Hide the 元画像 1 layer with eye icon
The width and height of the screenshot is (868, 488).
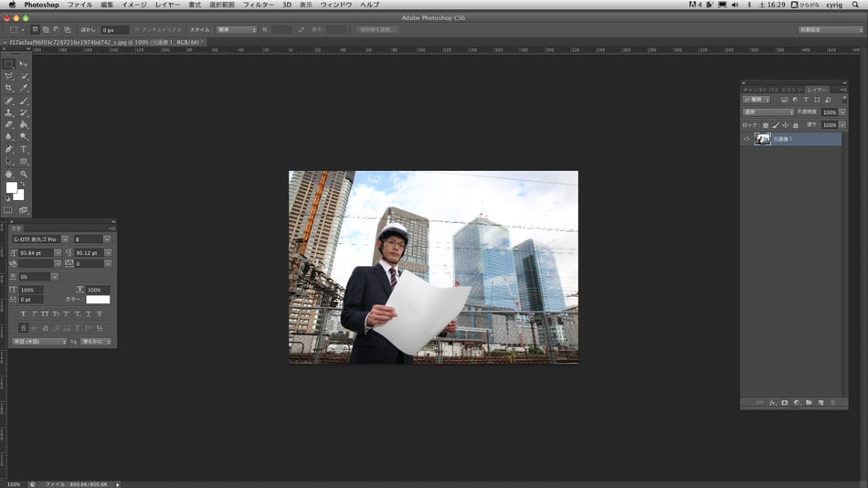click(746, 139)
